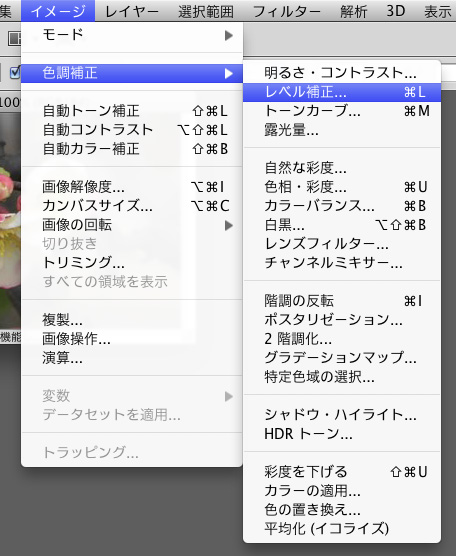456x556 pixels.
Task: Open the トーンカーブ adjustment
Action: pyautogui.click(x=342, y=111)
